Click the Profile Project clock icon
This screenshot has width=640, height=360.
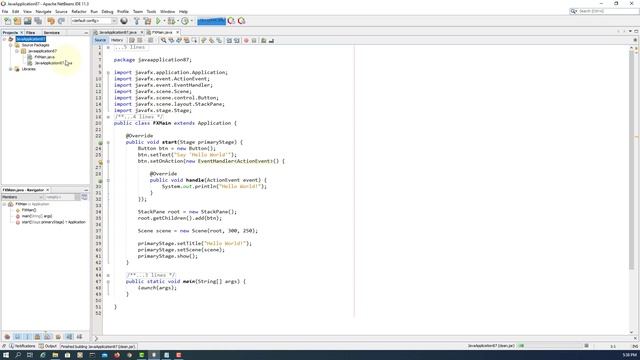(x=185, y=21)
